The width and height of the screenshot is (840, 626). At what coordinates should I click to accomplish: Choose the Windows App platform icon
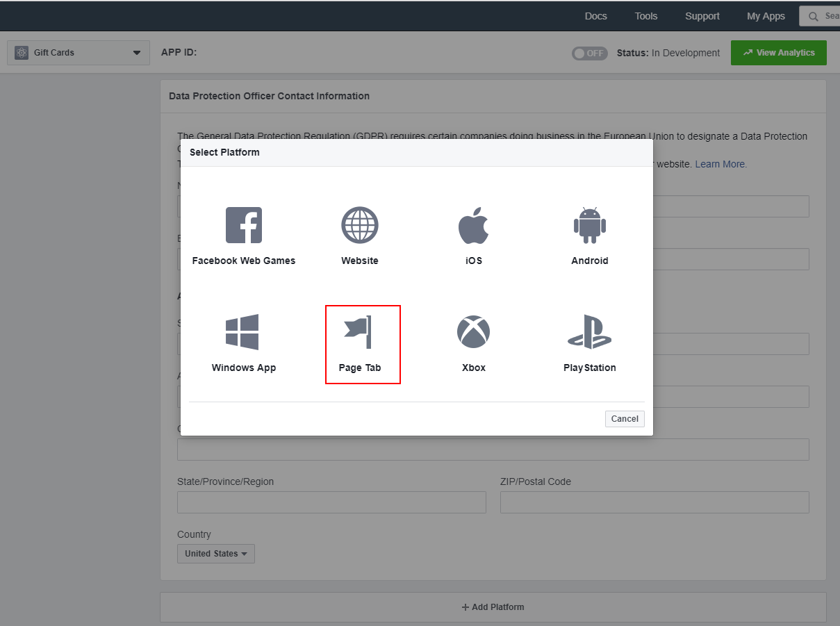[x=242, y=332]
